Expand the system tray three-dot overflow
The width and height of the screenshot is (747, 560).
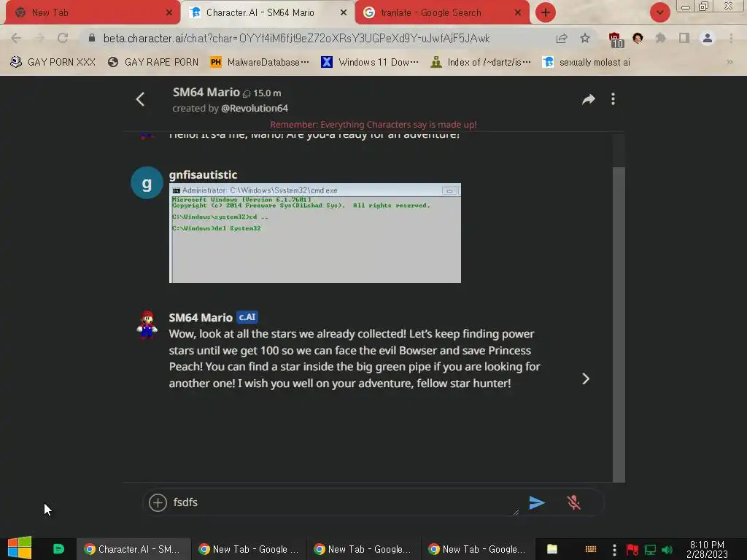(614, 550)
